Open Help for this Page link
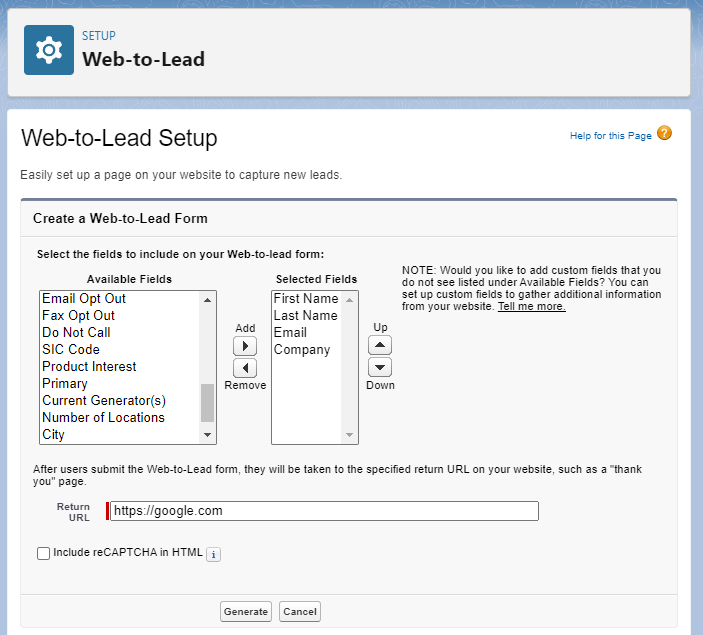703x635 pixels. point(610,136)
